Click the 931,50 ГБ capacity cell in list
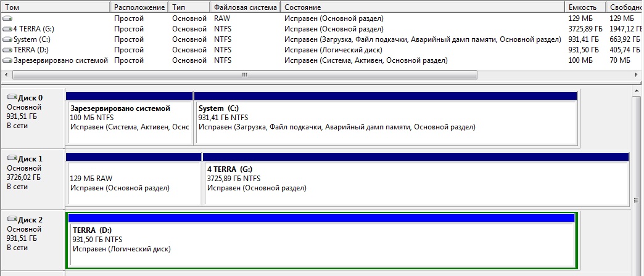 click(584, 50)
